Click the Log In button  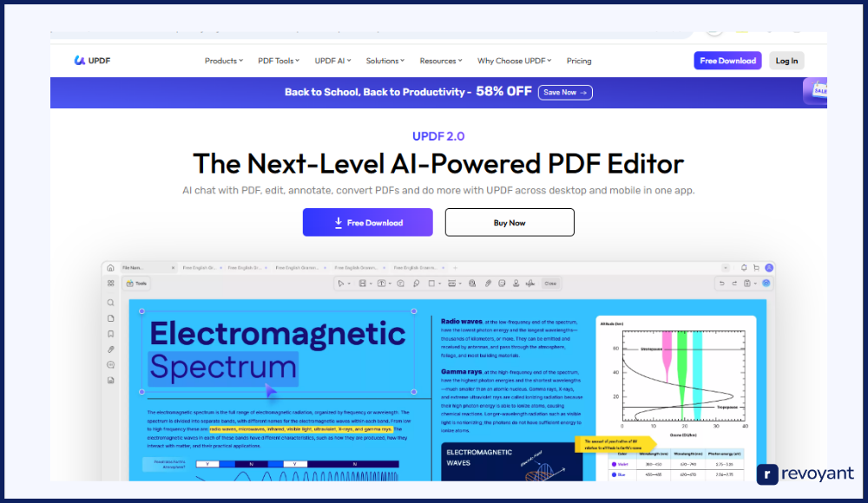click(x=786, y=61)
